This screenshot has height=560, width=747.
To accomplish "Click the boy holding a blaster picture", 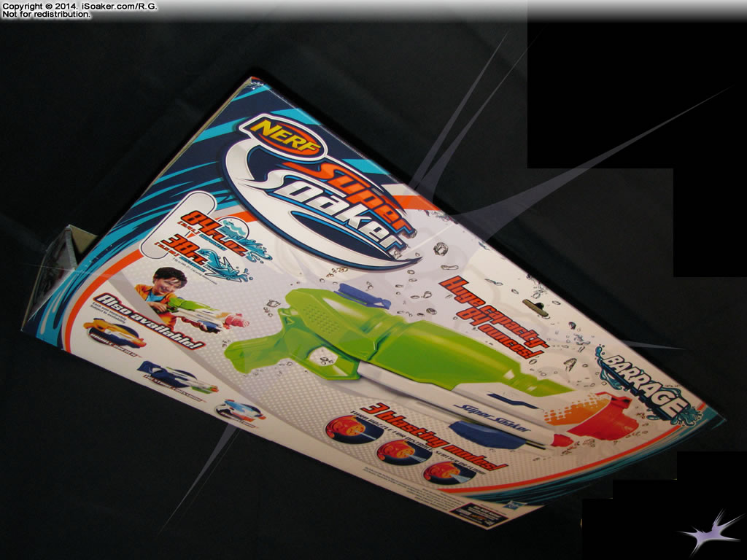I will [190, 300].
